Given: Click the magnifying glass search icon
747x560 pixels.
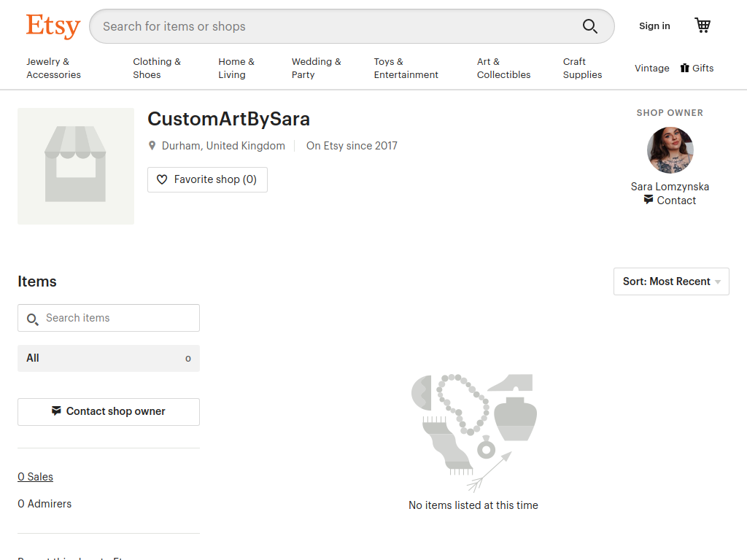Looking at the screenshot, I should [x=589, y=26].
